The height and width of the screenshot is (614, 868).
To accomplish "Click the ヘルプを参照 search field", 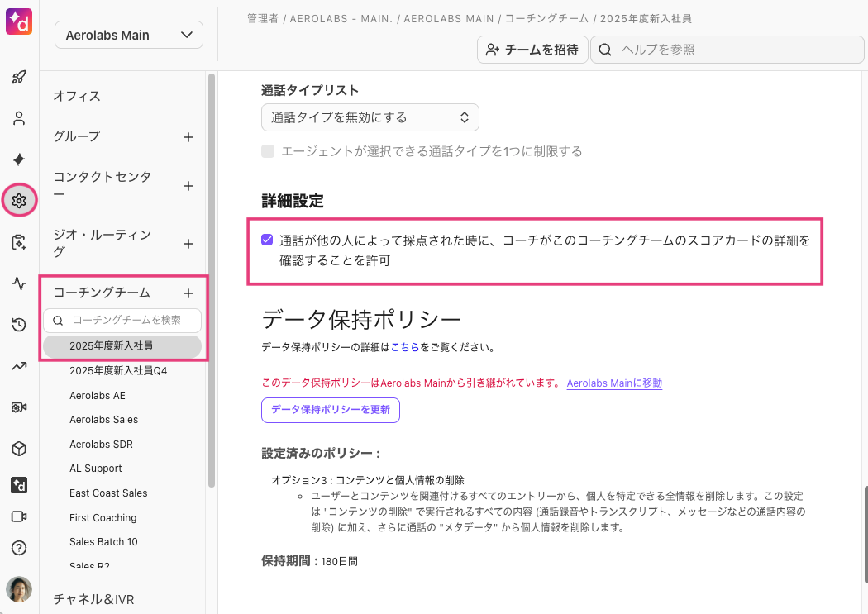I will [x=727, y=50].
